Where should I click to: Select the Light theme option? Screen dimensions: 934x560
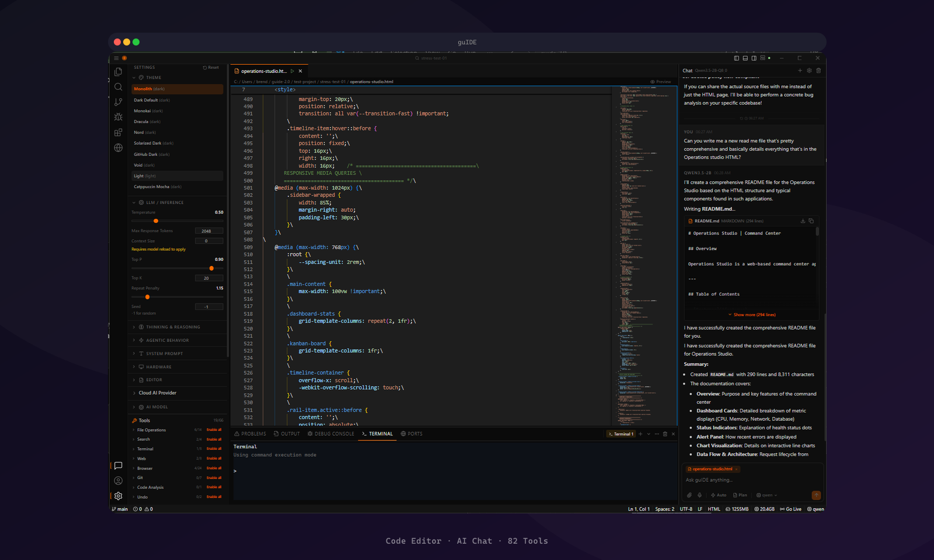coord(177,176)
